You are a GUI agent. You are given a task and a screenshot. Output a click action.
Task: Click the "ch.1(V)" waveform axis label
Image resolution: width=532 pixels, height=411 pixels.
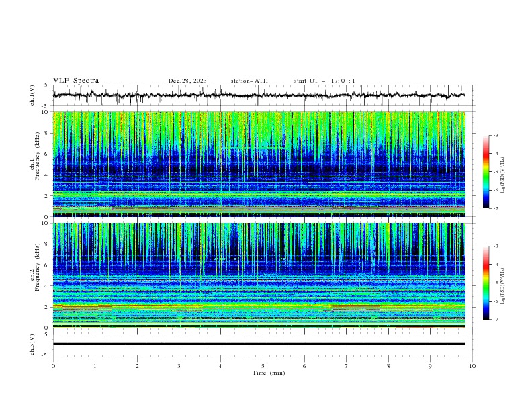[x=32, y=95]
